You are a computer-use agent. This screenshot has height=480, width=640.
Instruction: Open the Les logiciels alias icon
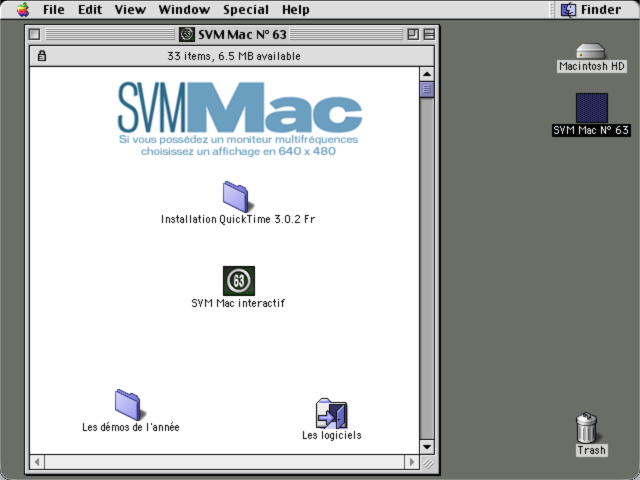[331, 413]
